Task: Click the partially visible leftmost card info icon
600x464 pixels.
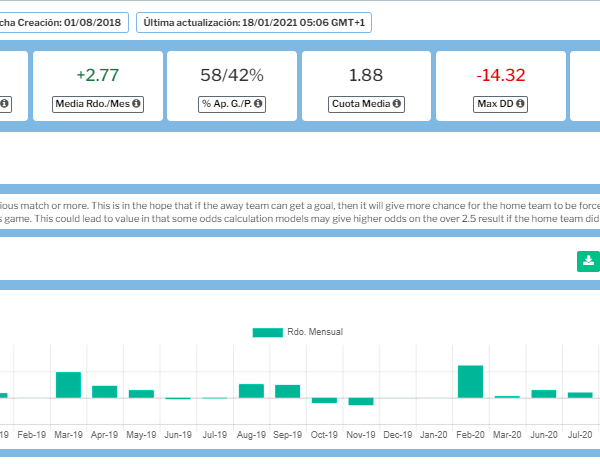Action: [x=4, y=104]
